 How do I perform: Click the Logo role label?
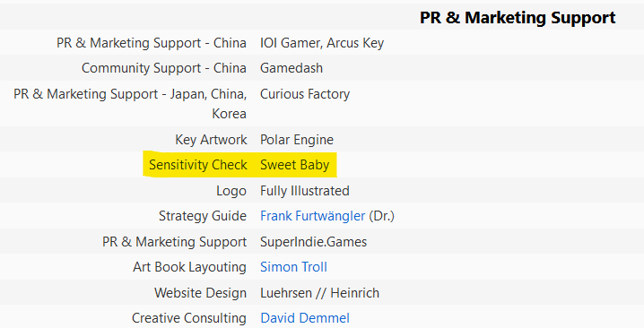(231, 191)
